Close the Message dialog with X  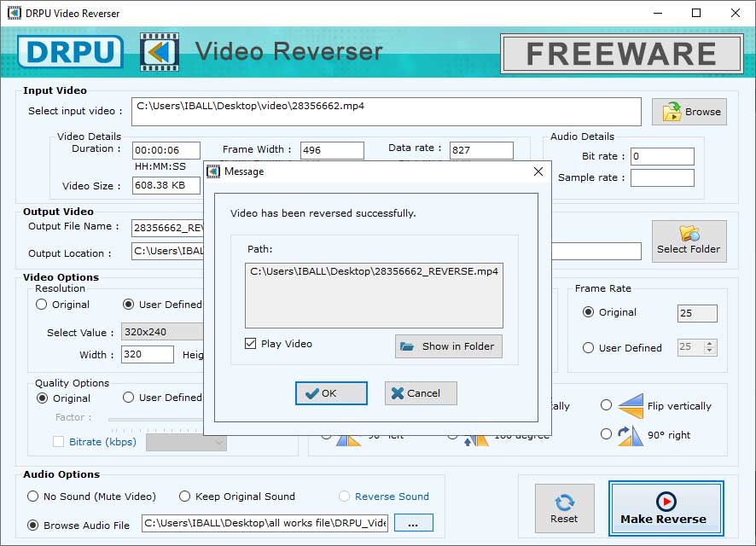pyautogui.click(x=538, y=171)
